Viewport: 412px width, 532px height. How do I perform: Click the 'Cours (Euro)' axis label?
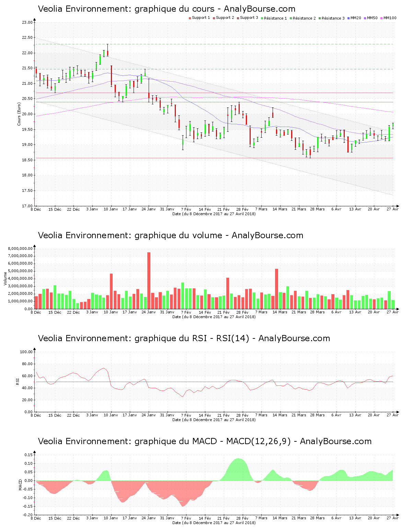[x=19, y=114]
